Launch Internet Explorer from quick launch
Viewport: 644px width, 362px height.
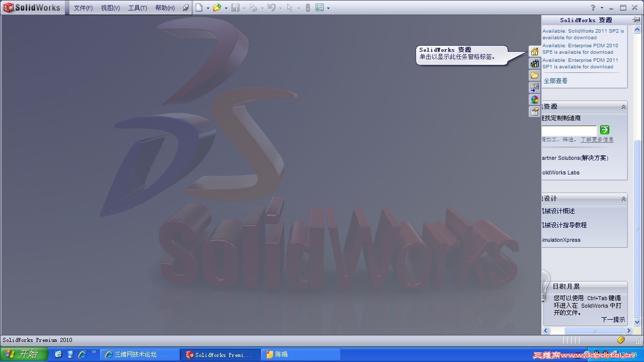[82, 354]
